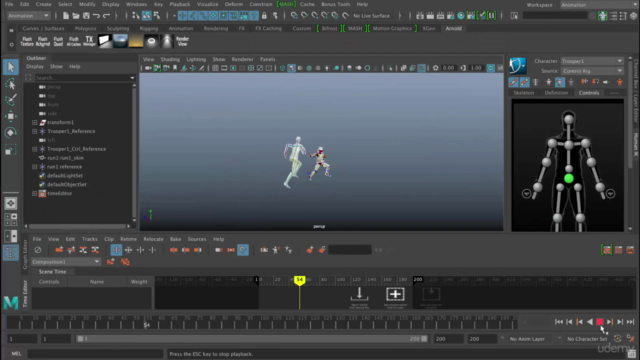Viewport: 640px width, 360px height.
Task: Click the main time slider ruler
Action: click(262, 322)
